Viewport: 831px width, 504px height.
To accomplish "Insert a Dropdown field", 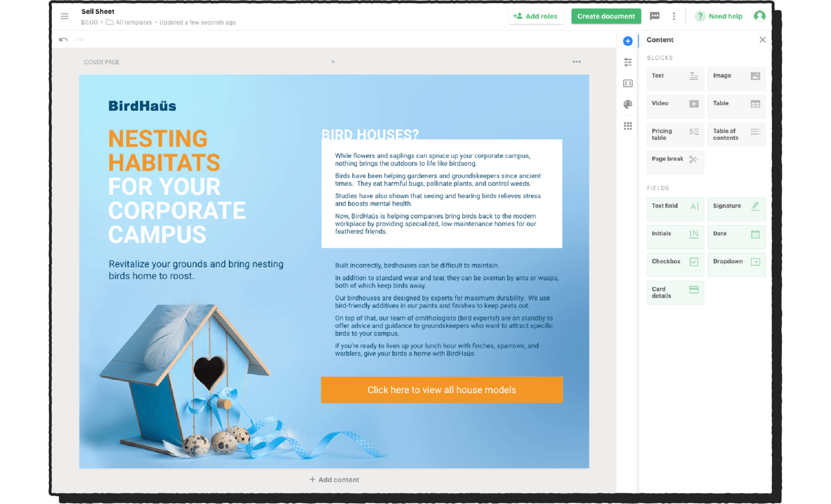I will (x=736, y=265).
